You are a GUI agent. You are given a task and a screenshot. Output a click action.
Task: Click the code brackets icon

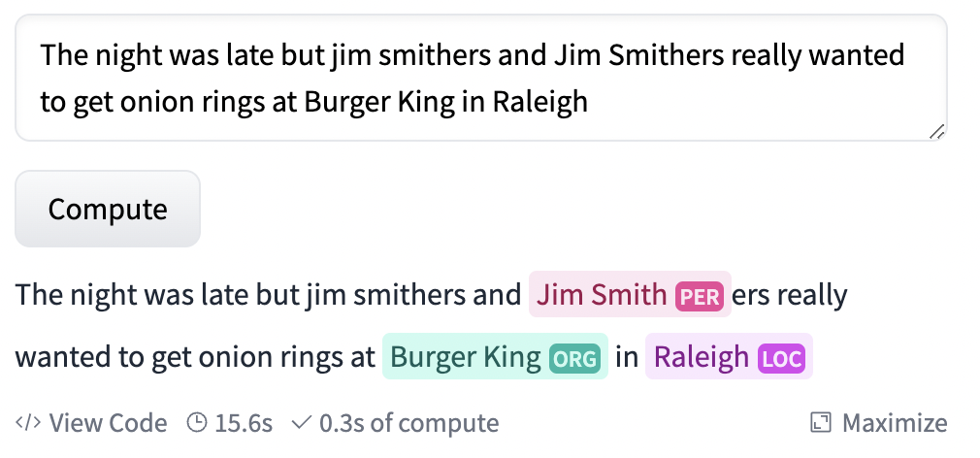tap(28, 423)
